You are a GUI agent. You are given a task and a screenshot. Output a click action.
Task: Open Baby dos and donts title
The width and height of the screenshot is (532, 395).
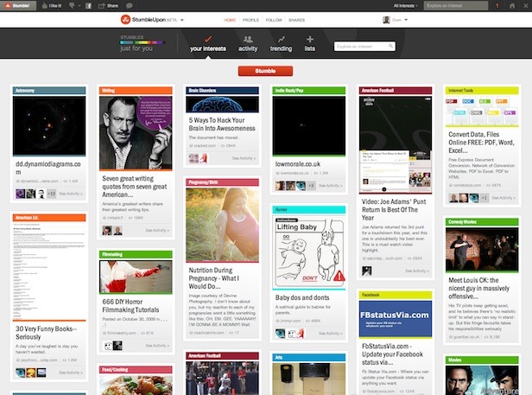(x=302, y=298)
